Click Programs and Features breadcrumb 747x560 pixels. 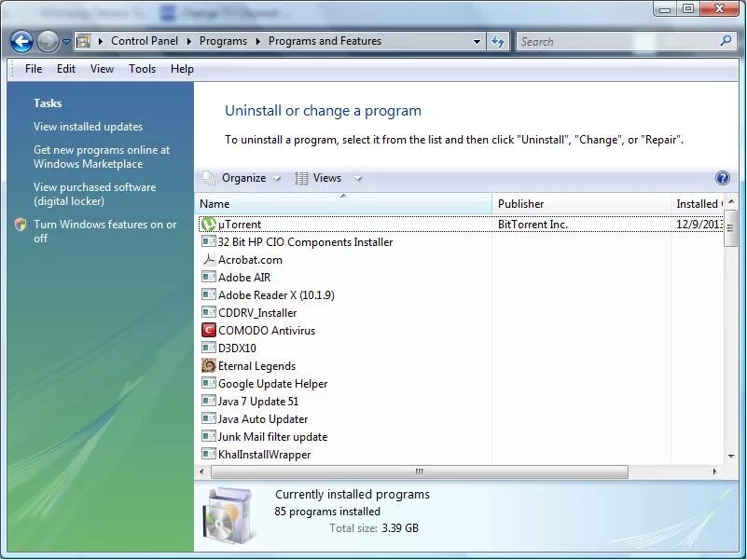pos(325,41)
